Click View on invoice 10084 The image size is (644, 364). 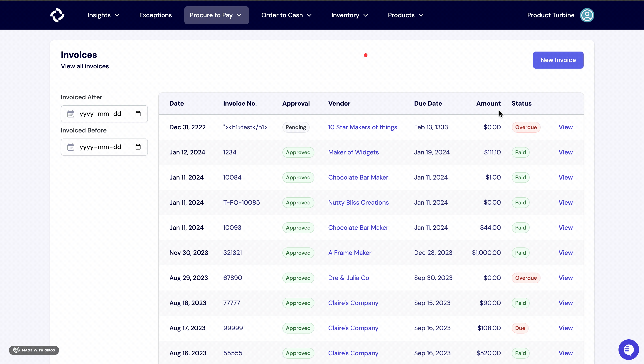click(565, 177)
